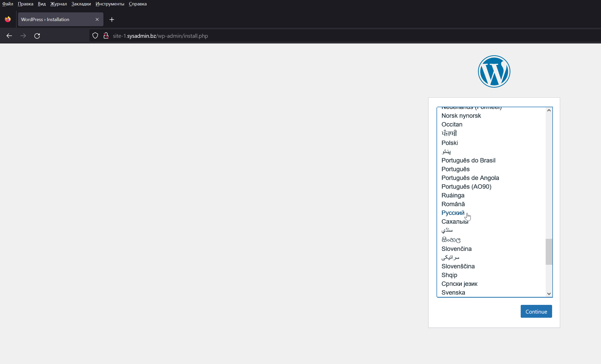Select the Sindhi (سنڌي) language
Screen dimensions: 601x364
[491, 230]
